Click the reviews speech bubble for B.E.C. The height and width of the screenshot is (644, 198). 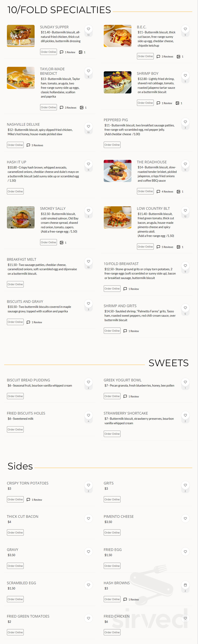158,56
